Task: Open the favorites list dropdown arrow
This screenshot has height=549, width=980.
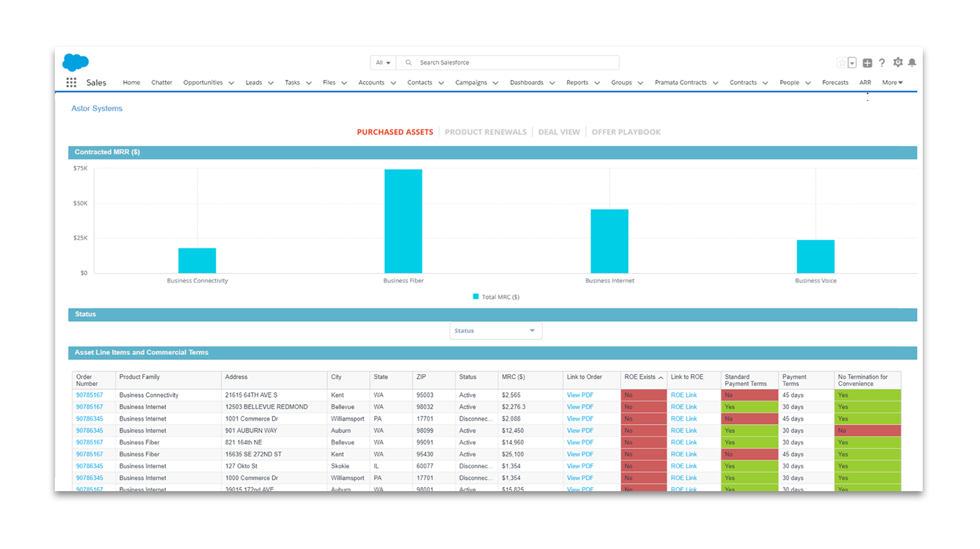Action: click(852, 63)
